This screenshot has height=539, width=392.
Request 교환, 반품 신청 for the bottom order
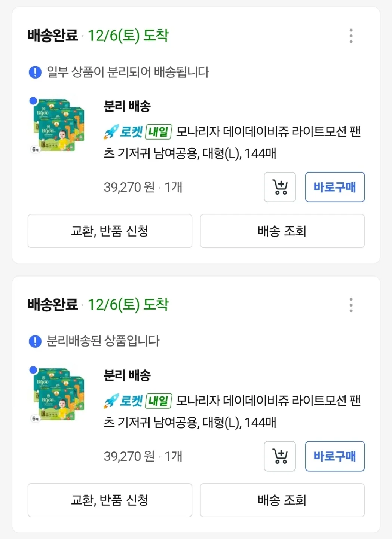[x=110, y=500]
